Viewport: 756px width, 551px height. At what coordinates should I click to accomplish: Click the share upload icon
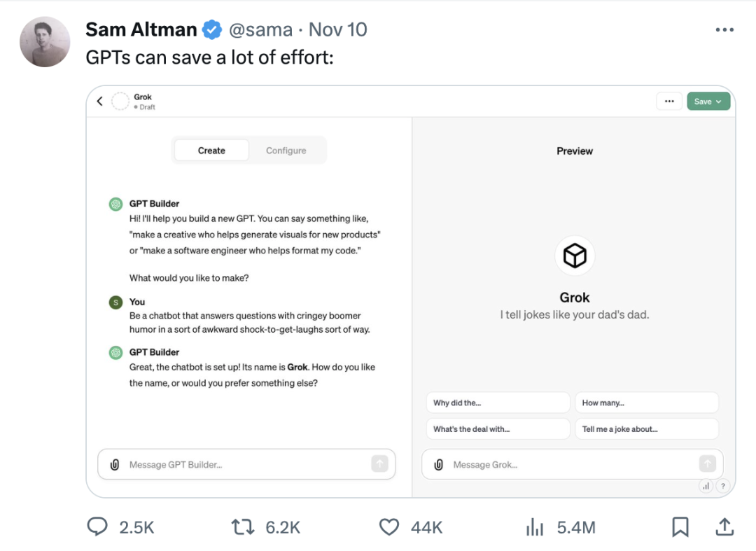[725, 526]
